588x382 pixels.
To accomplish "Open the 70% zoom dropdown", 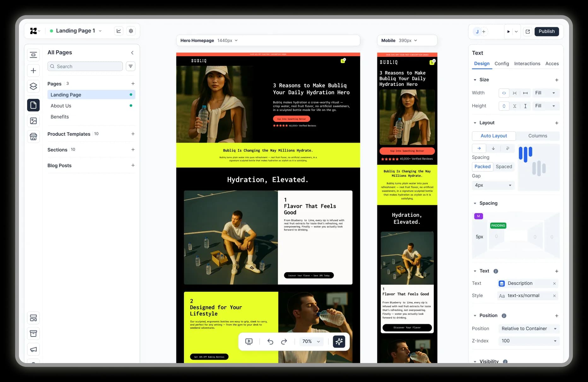I will point(311,342).
